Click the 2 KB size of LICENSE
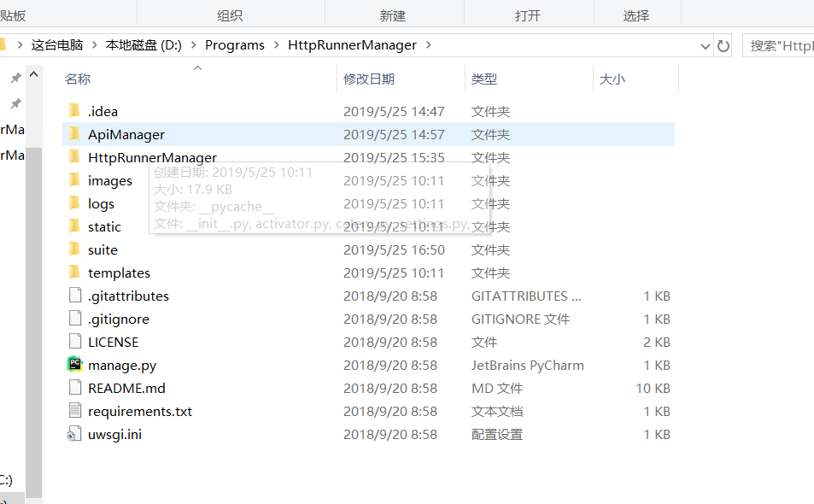 (x=657, y=342)
